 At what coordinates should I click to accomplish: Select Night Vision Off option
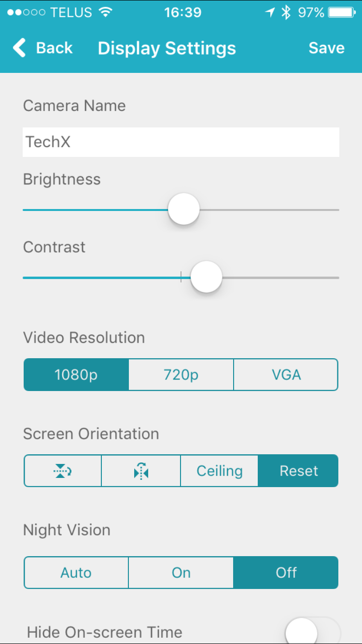tap(286, 573)
